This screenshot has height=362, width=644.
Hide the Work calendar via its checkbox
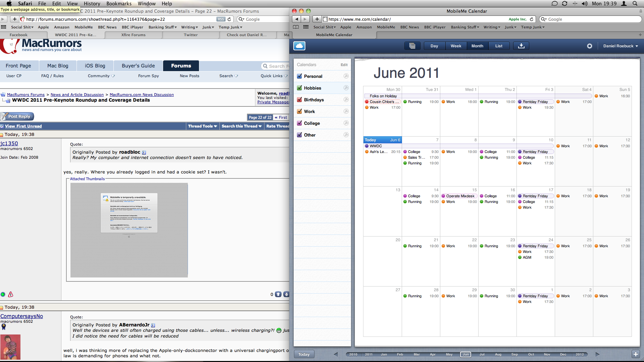[x=299, y=111]
